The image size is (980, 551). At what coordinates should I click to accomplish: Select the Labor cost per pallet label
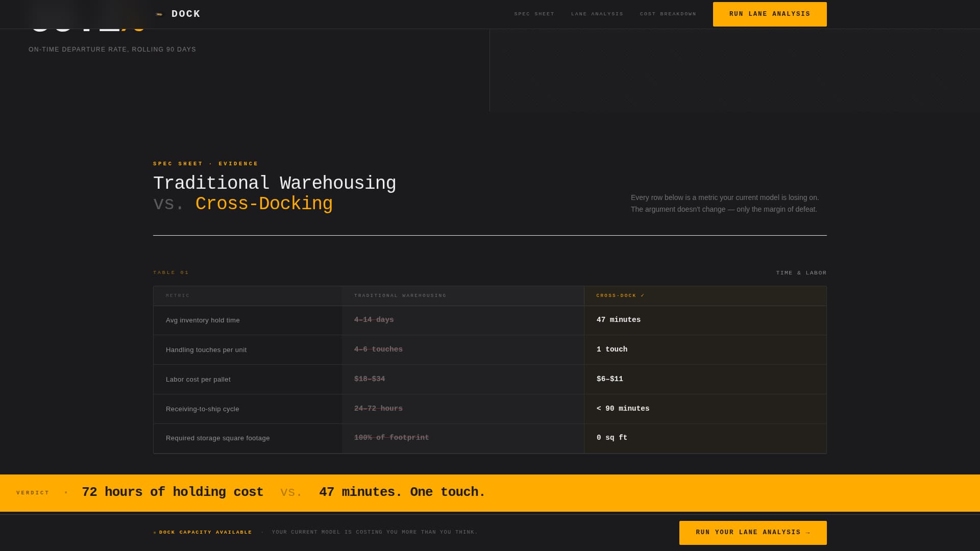(198, 380)
